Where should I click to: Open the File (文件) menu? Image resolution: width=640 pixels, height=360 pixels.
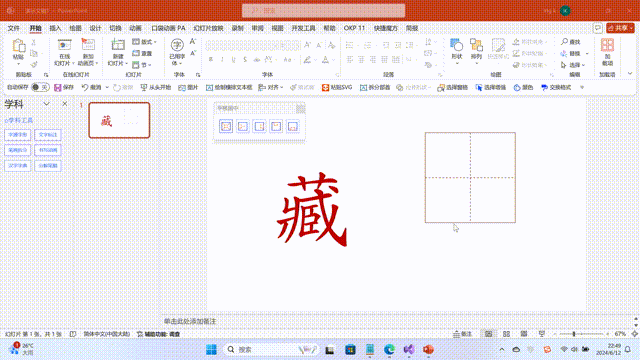13,28
